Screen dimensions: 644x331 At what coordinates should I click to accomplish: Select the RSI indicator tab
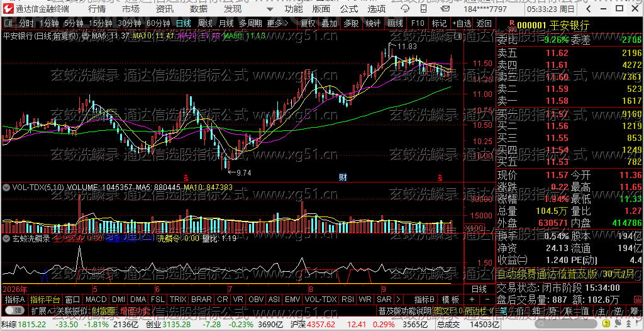(347, 300)
